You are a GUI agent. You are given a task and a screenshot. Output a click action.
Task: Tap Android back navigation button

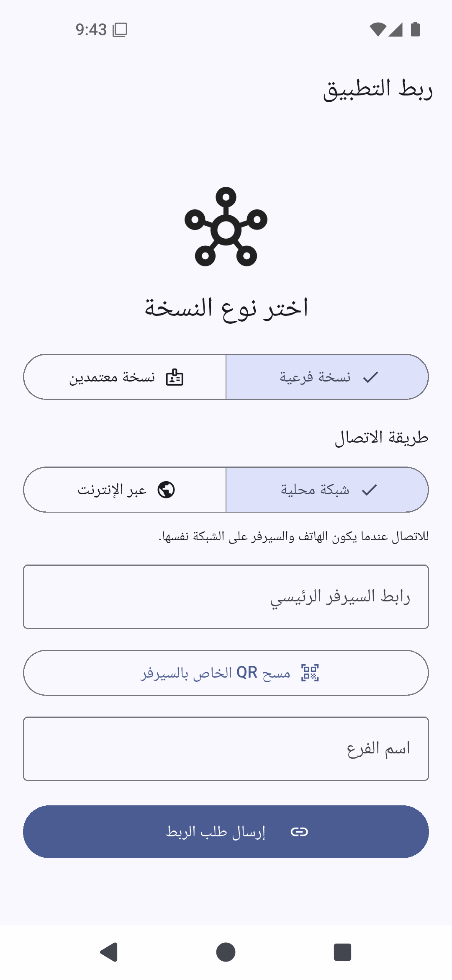[109, 952]
